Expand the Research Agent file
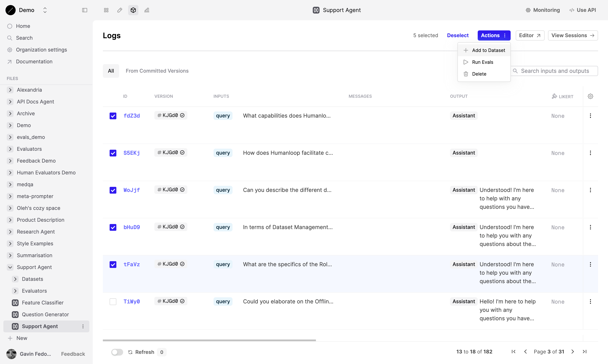This screenshot has height=364, width=608. 10,232
